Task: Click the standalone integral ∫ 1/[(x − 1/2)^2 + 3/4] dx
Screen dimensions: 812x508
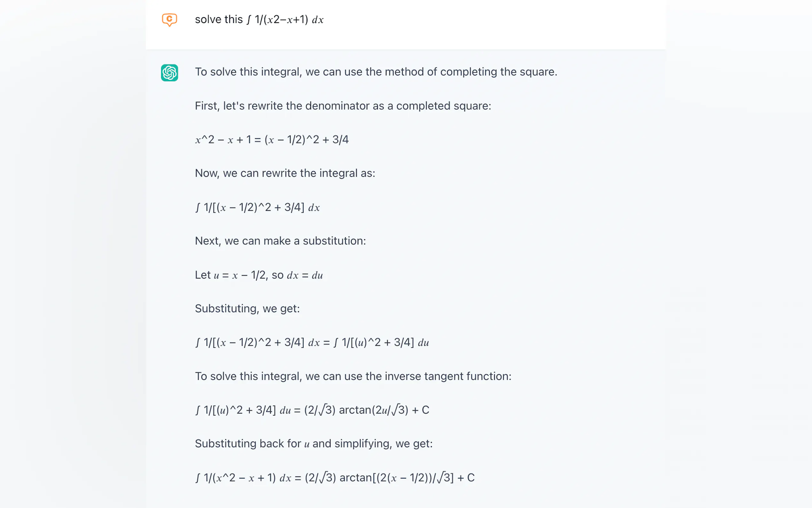Action: click(257, 207)
